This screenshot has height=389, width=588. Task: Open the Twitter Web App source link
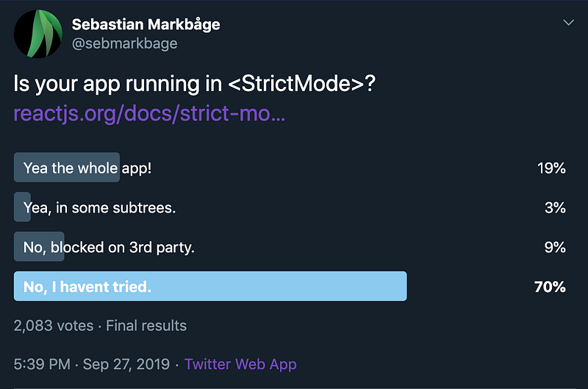point(240,365)
